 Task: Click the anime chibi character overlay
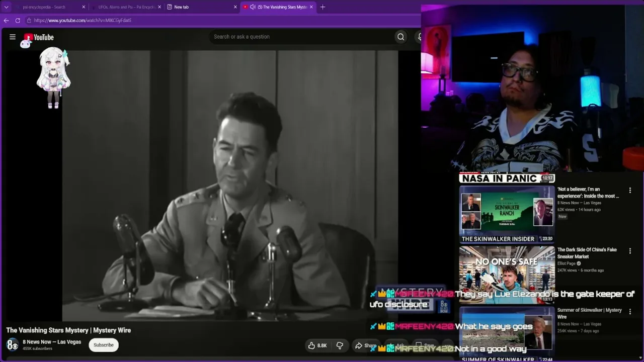pos(53,77)
